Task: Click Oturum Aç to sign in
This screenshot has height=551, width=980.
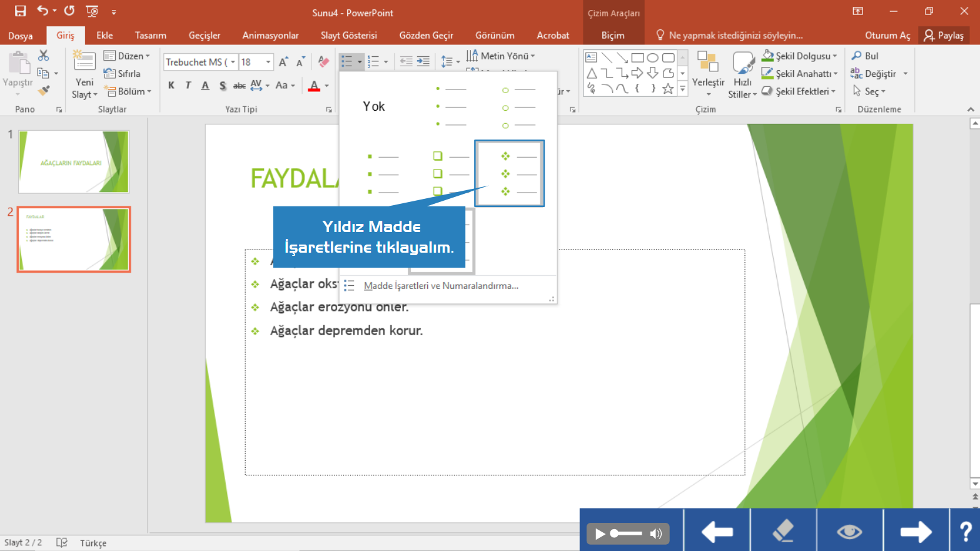Action: click(887, 36)
